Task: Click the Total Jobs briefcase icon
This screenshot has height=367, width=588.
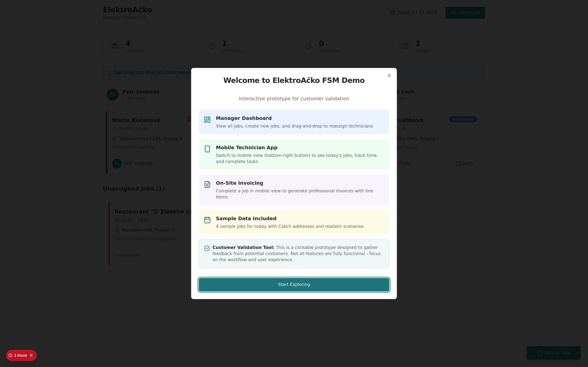Action: (115, 46)
